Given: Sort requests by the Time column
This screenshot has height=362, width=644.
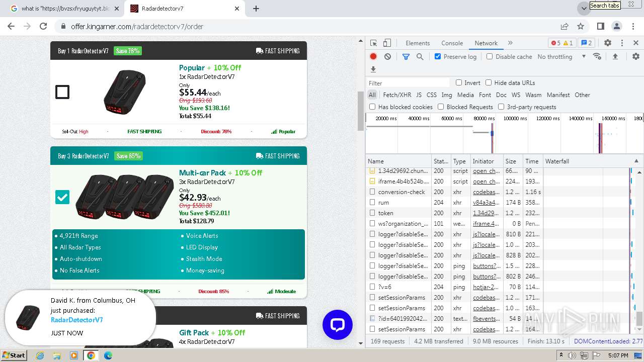Looking at the screenshot, I should pyautogui.click(x=532, y=161).
